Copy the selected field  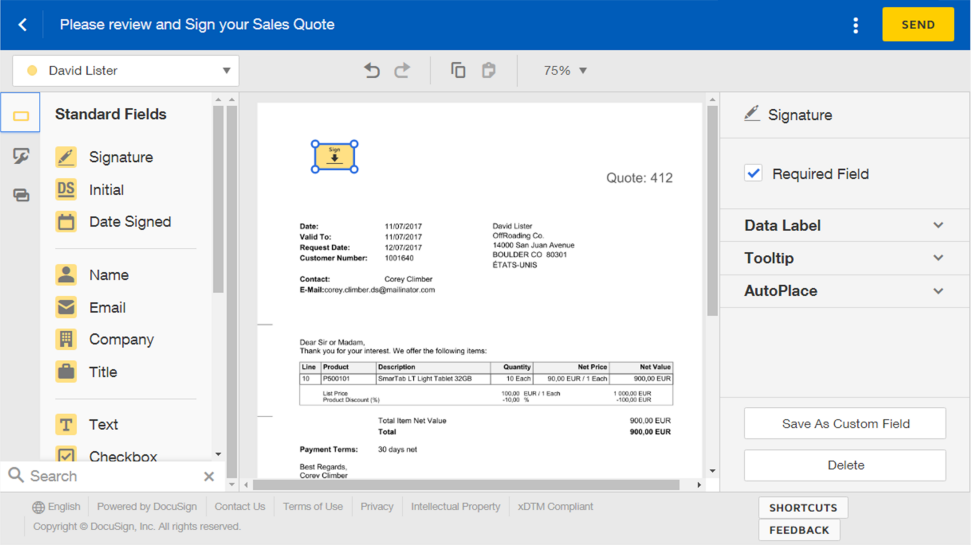click(458, 71)
